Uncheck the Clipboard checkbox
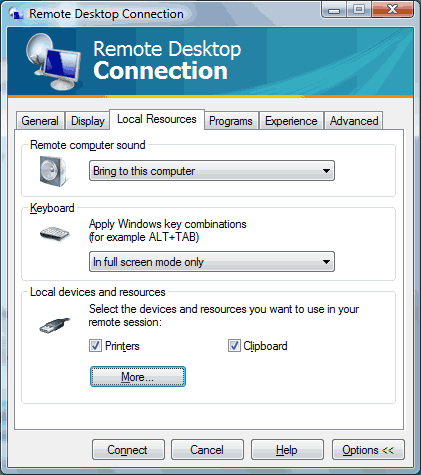The image size is (421, 475). pos(234,346)
